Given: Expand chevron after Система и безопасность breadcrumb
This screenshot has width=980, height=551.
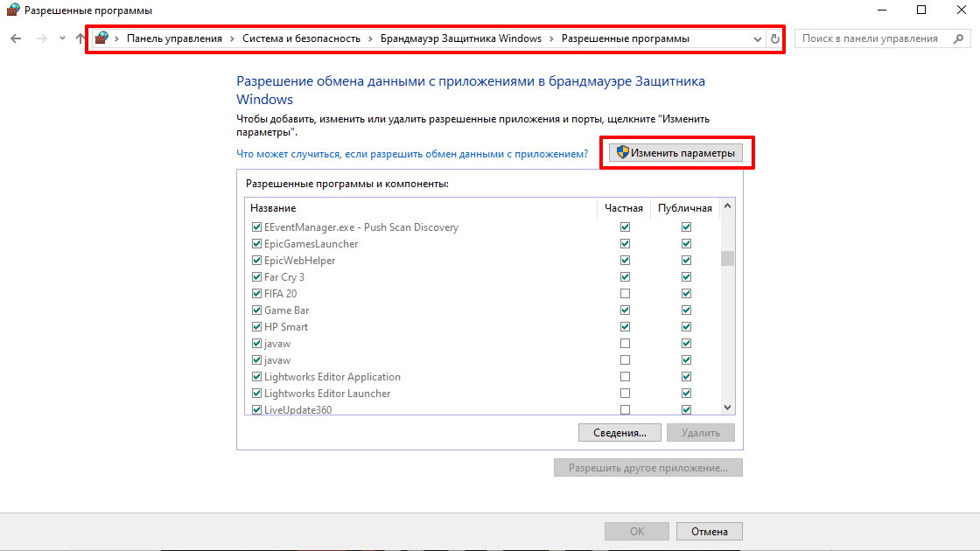Looking at the screenshot, I should coord(371,38).
